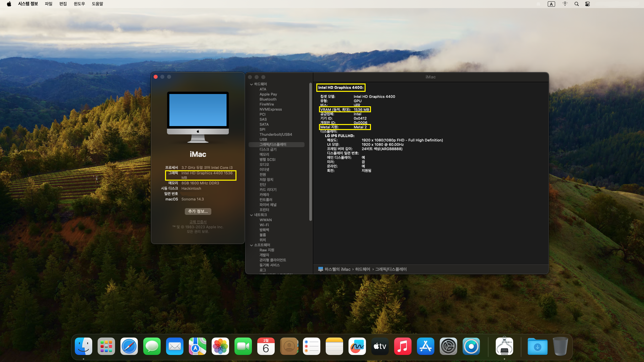Viewport: 644px width, 362px height.
Task: Close the About This Mac window
Action: [x=156, y=77]
